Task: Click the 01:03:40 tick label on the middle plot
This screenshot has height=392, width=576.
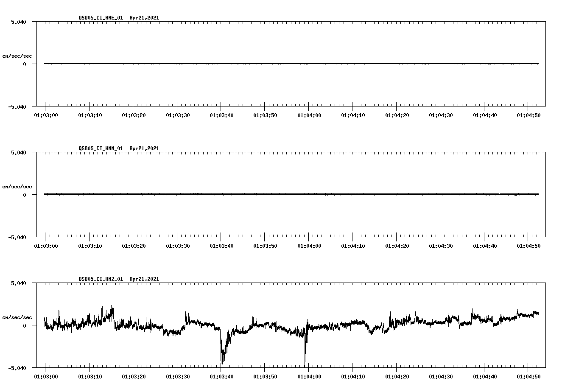Action: pos(221,245)
